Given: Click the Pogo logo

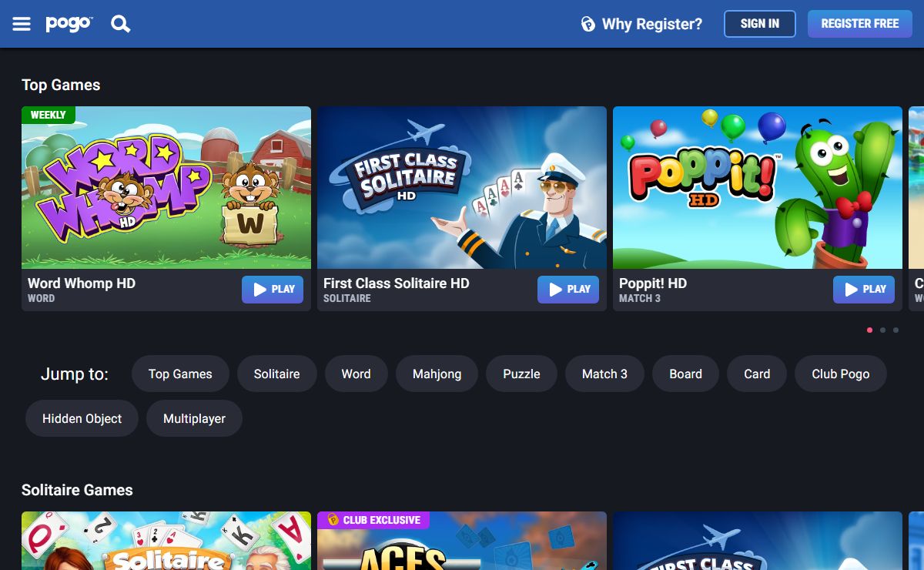Looking at the screenshot, I should 69,24.
